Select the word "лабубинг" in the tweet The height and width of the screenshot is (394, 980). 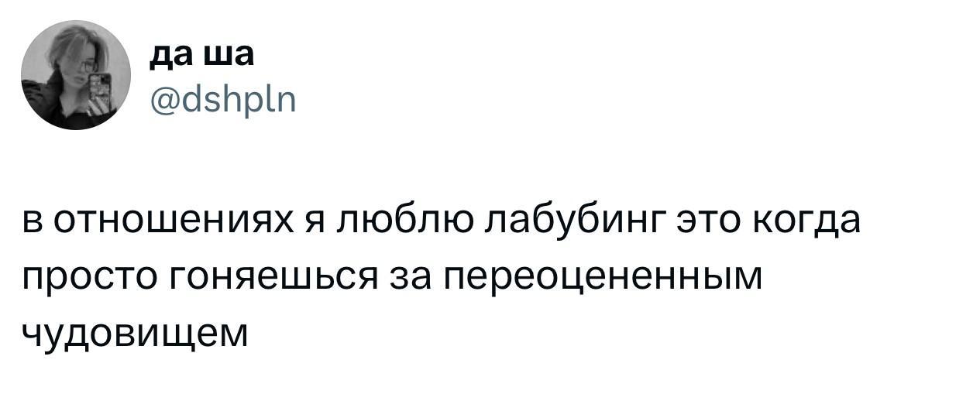coord(575,224)
